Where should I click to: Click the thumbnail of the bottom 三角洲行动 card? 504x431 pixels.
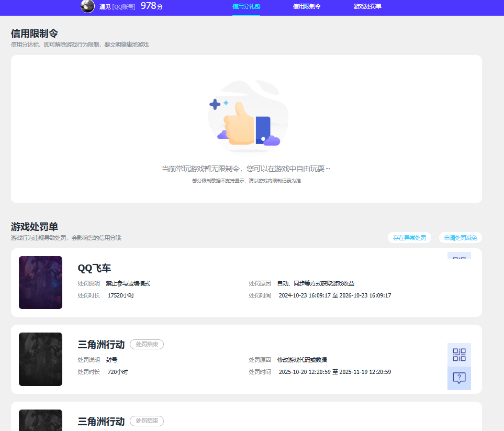pyautogui.click(x=40, y=420)
